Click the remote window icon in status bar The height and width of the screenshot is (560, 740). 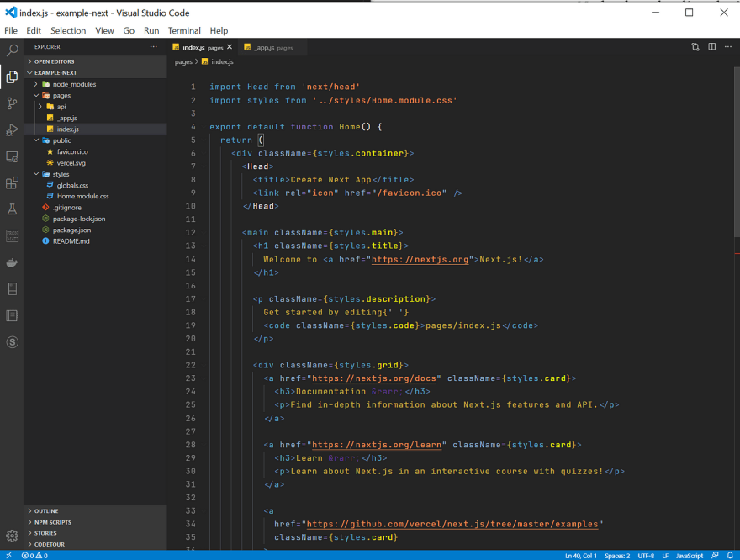click(x=8, y=555)
